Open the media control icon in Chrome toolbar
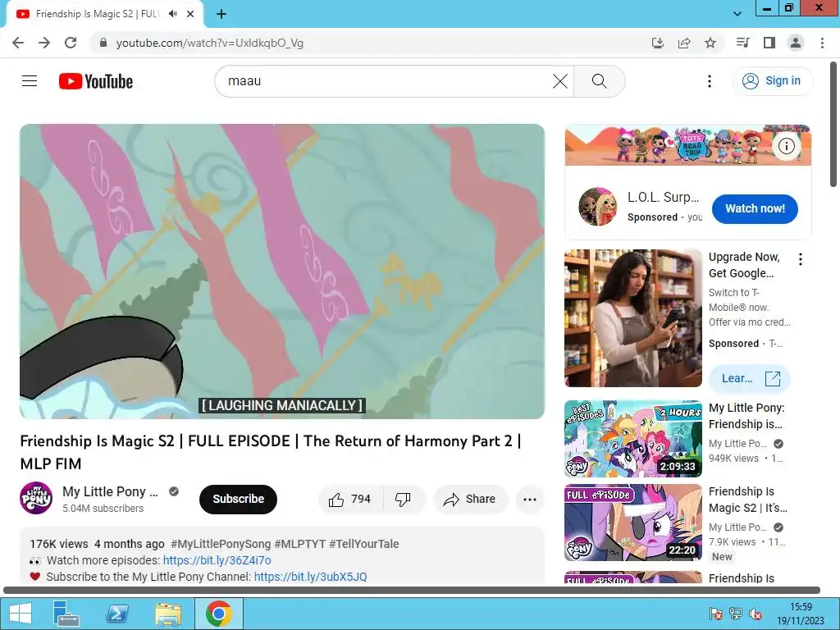This screenshot has width=840, height=630. point(742,43)
